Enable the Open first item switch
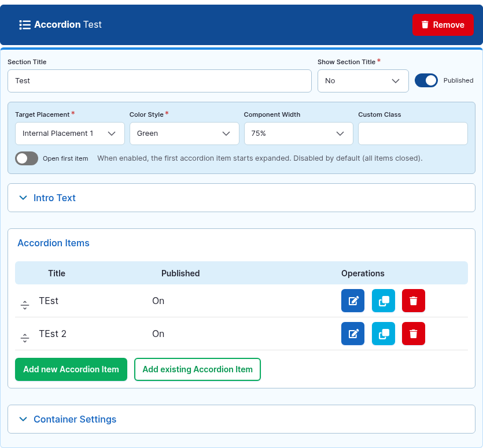This screenshot has height=448, width=483. click(x=27, y=158)
